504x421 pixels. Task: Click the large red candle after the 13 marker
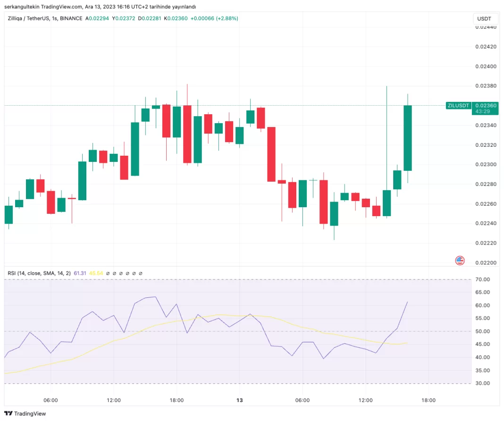(x=271, y=154)
